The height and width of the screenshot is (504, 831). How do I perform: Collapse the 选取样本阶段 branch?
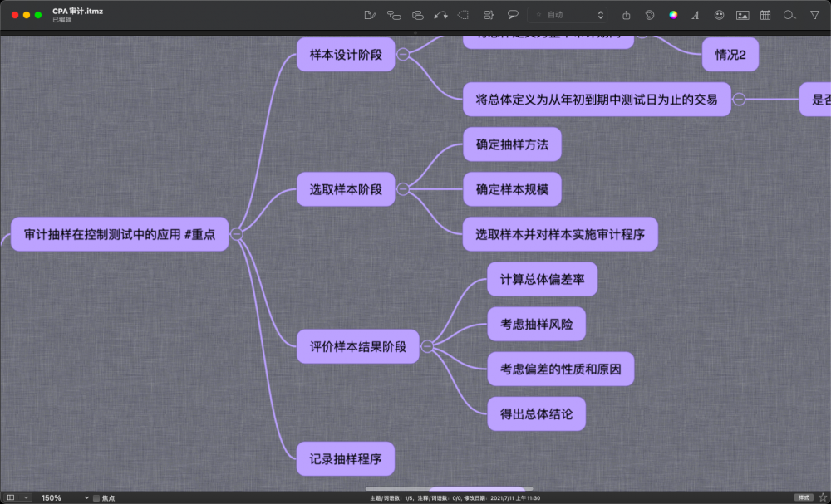(403, 189)
